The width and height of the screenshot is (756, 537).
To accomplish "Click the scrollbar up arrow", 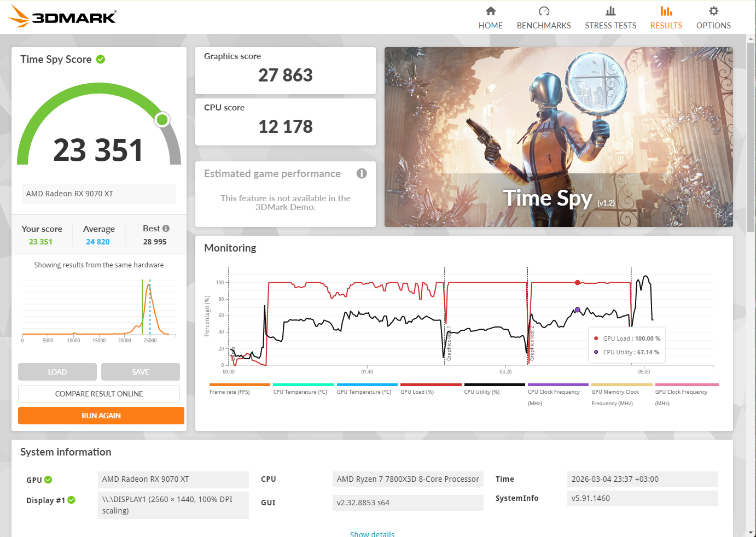I will [x=751, y=38].
